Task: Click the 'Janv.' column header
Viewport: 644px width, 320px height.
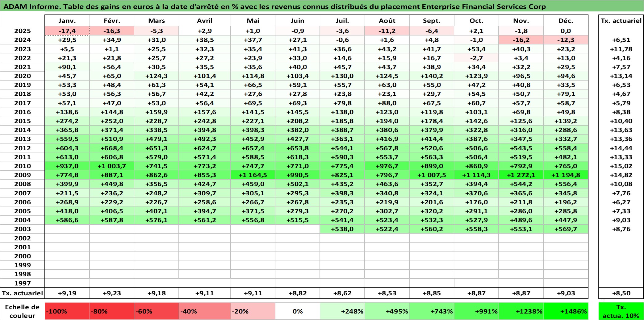Action: pos(67,21)
